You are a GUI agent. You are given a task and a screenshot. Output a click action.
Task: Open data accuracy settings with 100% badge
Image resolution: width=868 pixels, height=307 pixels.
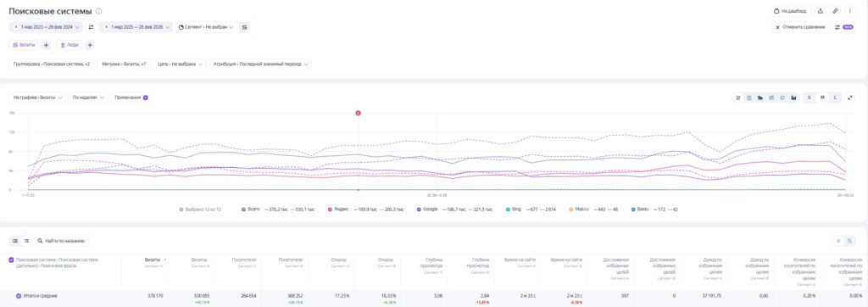(843, 26)
